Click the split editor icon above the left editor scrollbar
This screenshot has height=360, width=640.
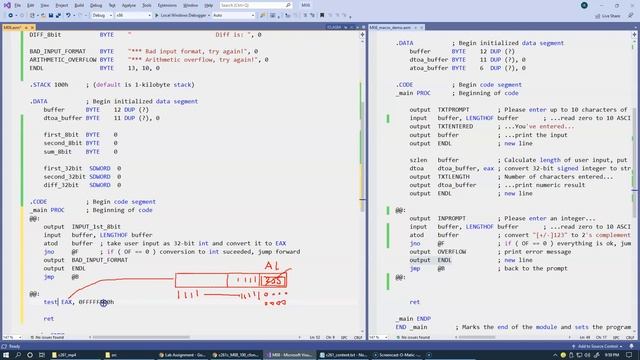coord(362,35)
